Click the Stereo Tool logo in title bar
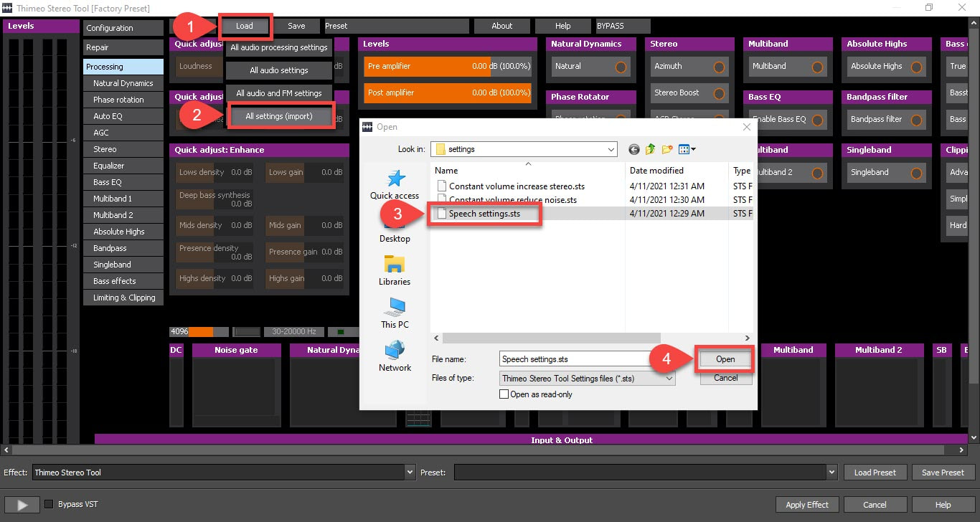 (x=8, y=8)
